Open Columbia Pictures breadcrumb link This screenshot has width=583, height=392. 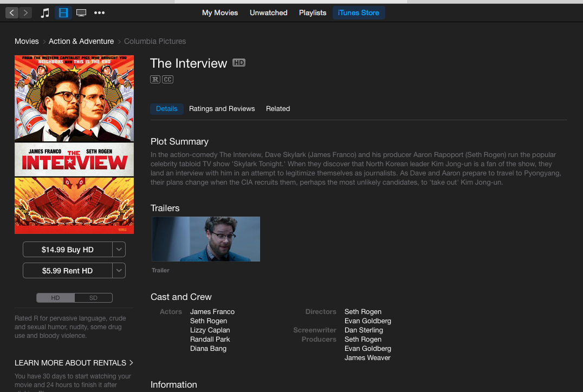pos(154,41)
